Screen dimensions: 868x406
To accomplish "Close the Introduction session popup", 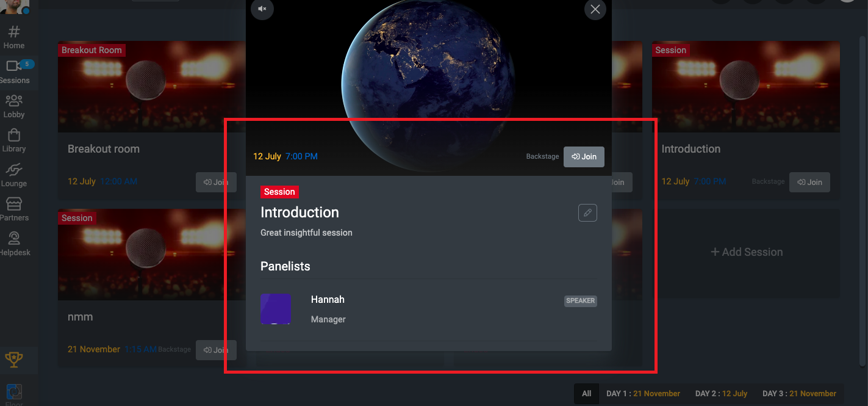I will [x=595, y=9].
